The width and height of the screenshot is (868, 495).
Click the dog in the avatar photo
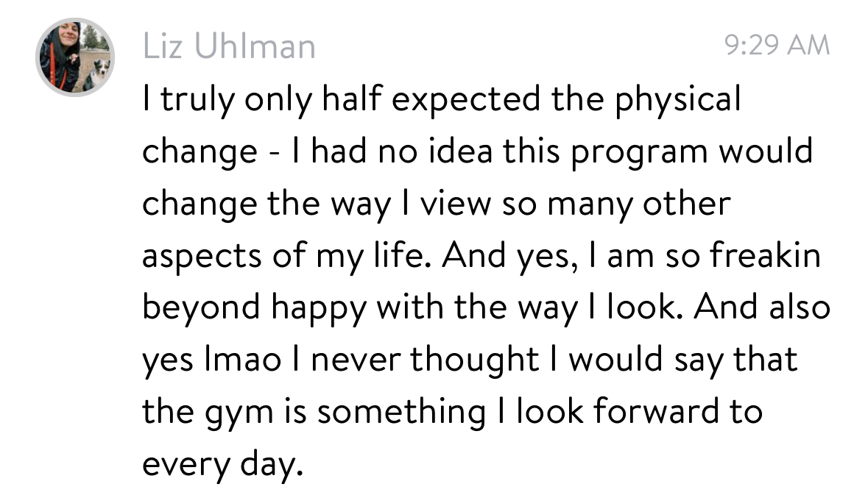[x=96, y=74]
